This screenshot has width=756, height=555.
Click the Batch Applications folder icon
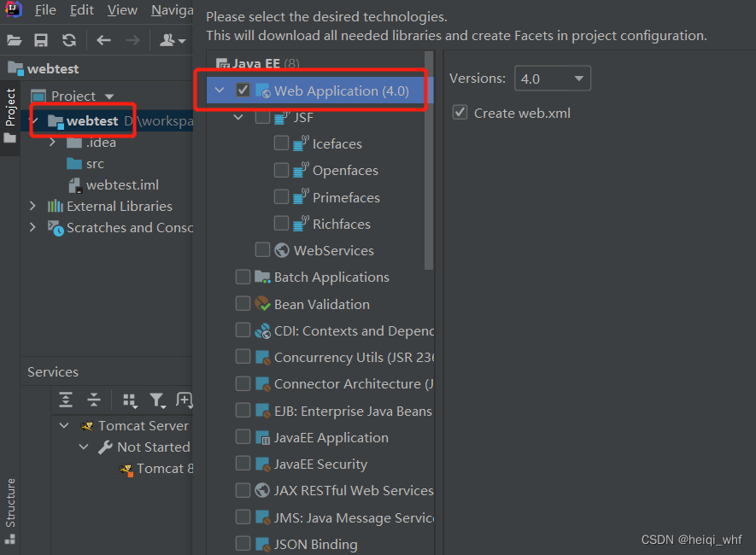(x=263, y=277)
